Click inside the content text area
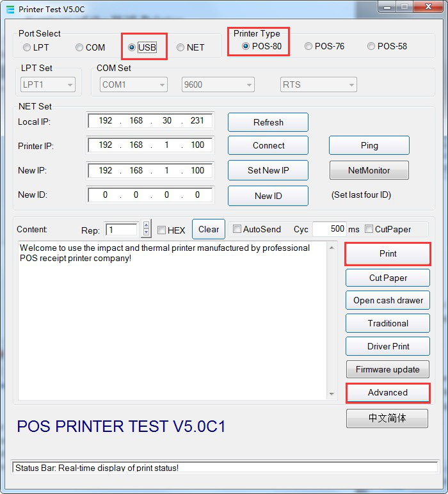The width and height of the screenshot is (448, 494). pos(173,321)
